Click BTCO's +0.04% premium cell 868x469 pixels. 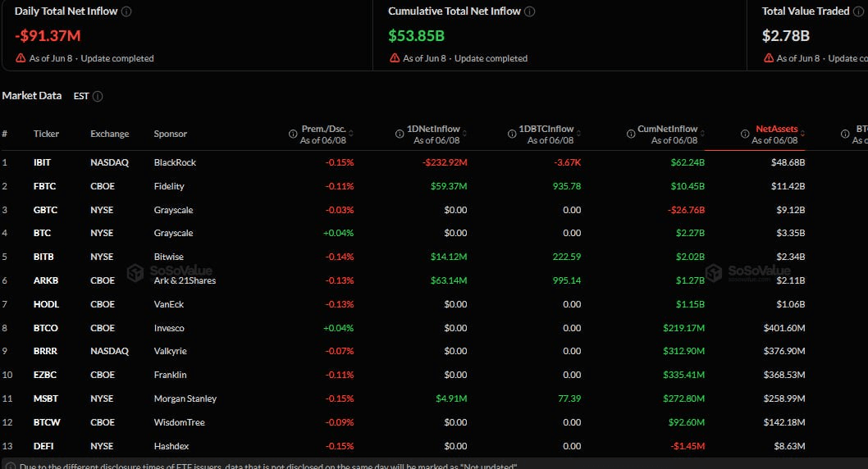[x=338, y=329]
